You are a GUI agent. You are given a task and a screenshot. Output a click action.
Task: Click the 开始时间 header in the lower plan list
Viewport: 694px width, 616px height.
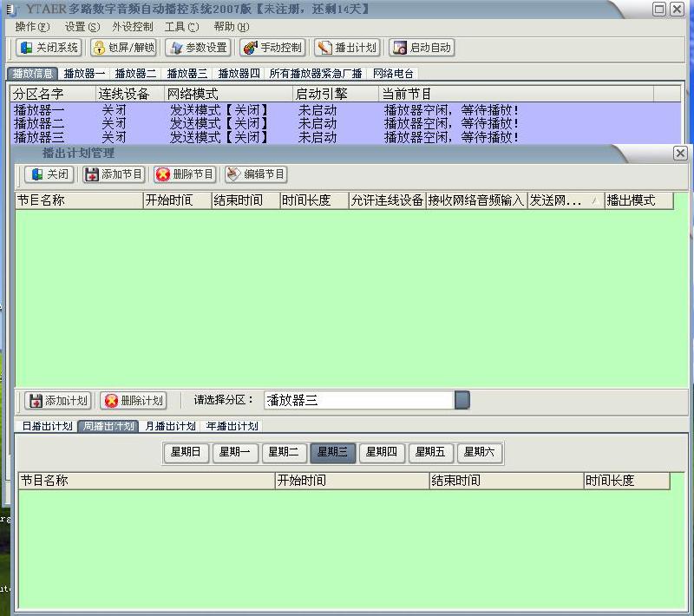click(352, 481)
